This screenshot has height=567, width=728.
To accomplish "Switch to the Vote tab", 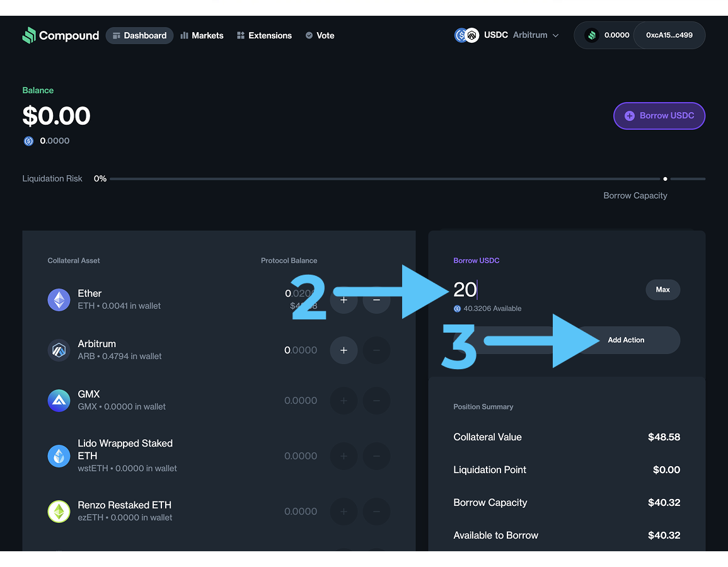I will [x=320, y=35].
